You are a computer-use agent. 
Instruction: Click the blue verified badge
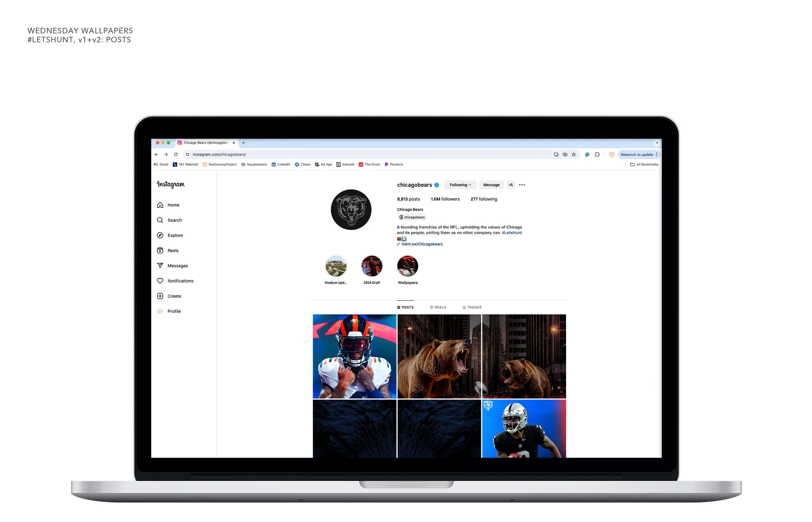pos(437,185)
